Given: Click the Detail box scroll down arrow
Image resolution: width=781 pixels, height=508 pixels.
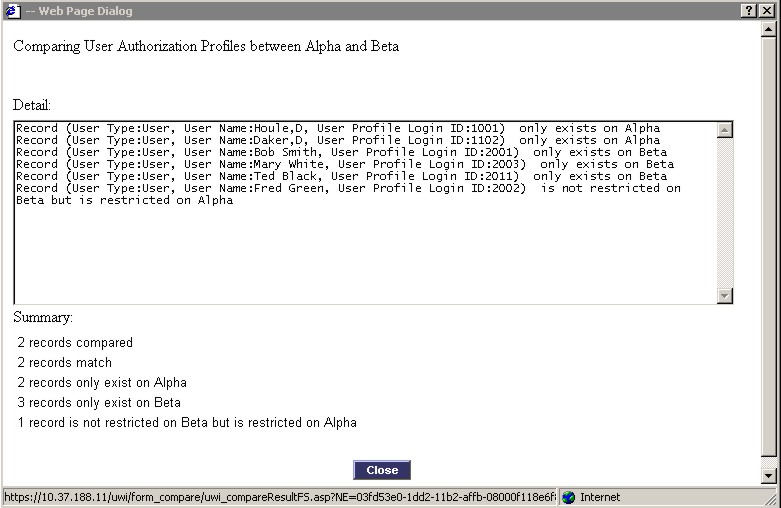Looking at the screenshot, I should [x=725, y=295].
